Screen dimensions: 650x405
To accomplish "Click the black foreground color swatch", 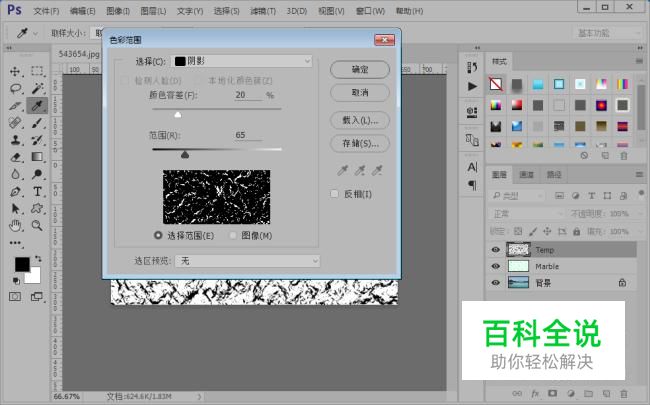I will pos(22,264).
